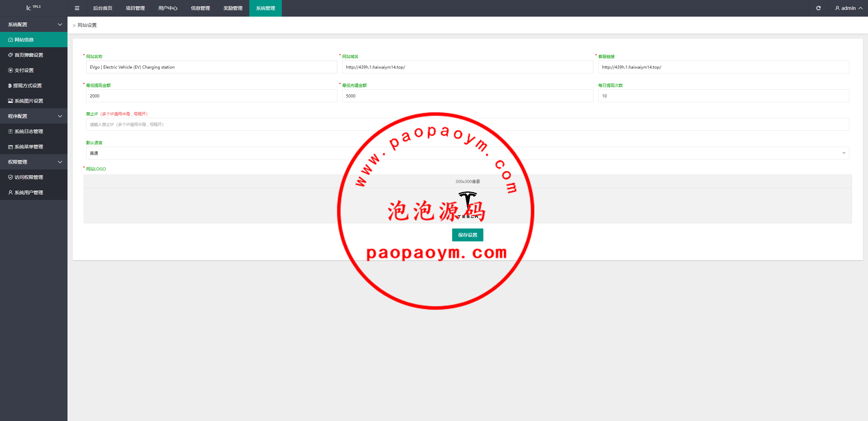Collapse the 权限管理 sidebar group

click(x=34, y=162)
